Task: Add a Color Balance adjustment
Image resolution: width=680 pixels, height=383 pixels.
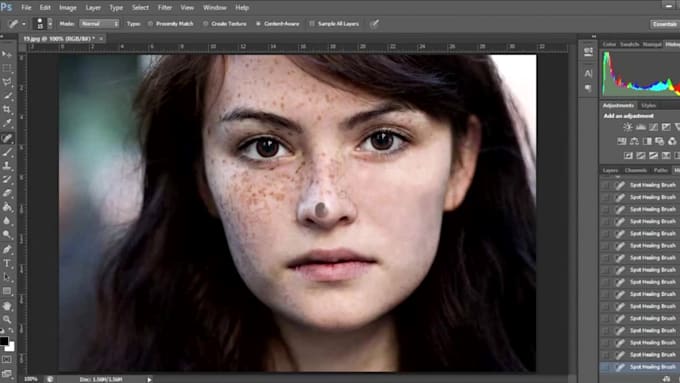Action: click(634, 141)
